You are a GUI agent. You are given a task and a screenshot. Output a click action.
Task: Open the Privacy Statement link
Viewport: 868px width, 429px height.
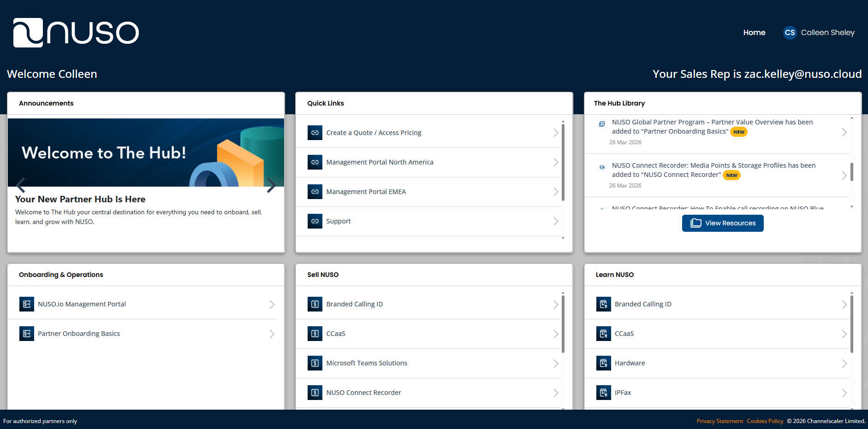719,421
